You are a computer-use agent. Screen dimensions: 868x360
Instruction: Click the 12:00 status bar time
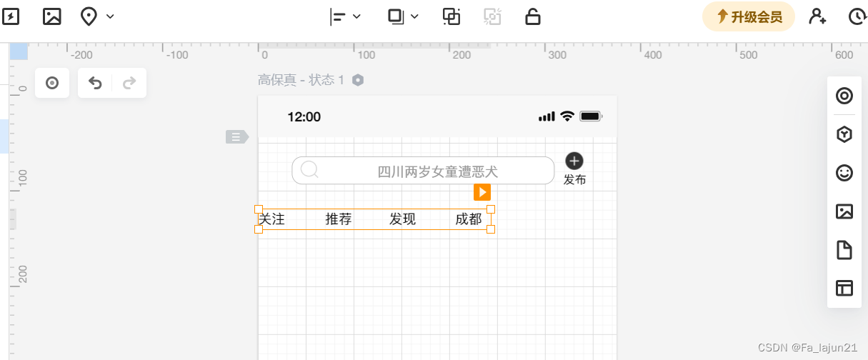304,116
